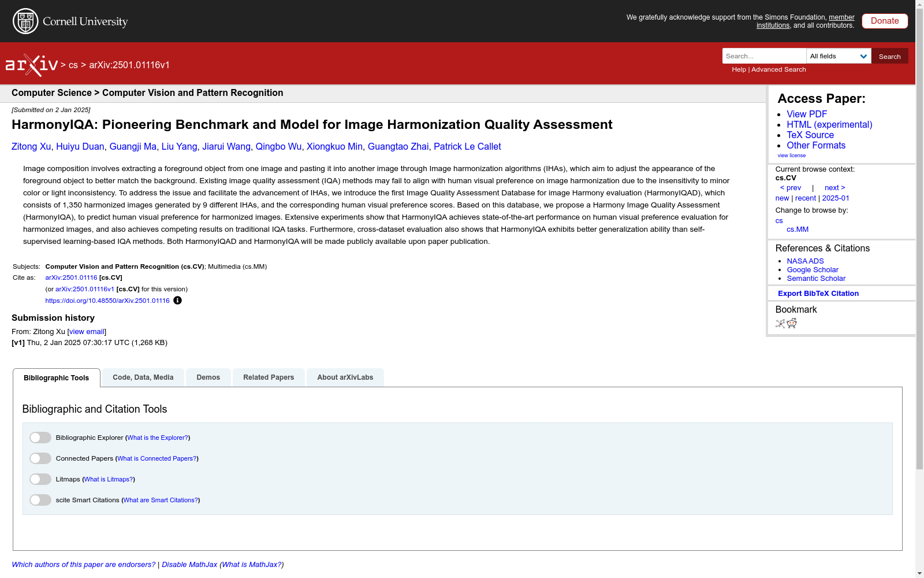Switch to About arXivLabs tab
This screenshot has width=924, height=578.
pyautogui.click(x=345, y=377)
